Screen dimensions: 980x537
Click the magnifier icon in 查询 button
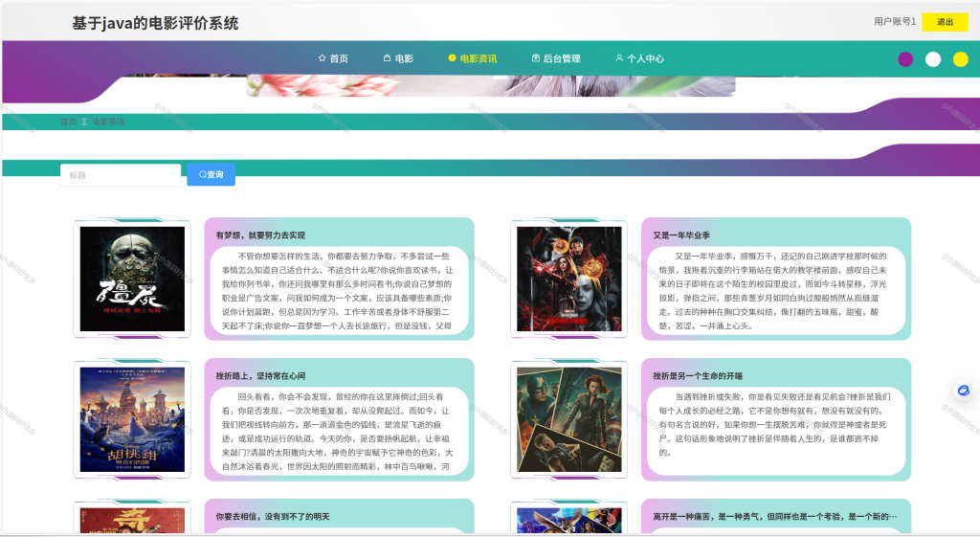click(x=203, y=174)
